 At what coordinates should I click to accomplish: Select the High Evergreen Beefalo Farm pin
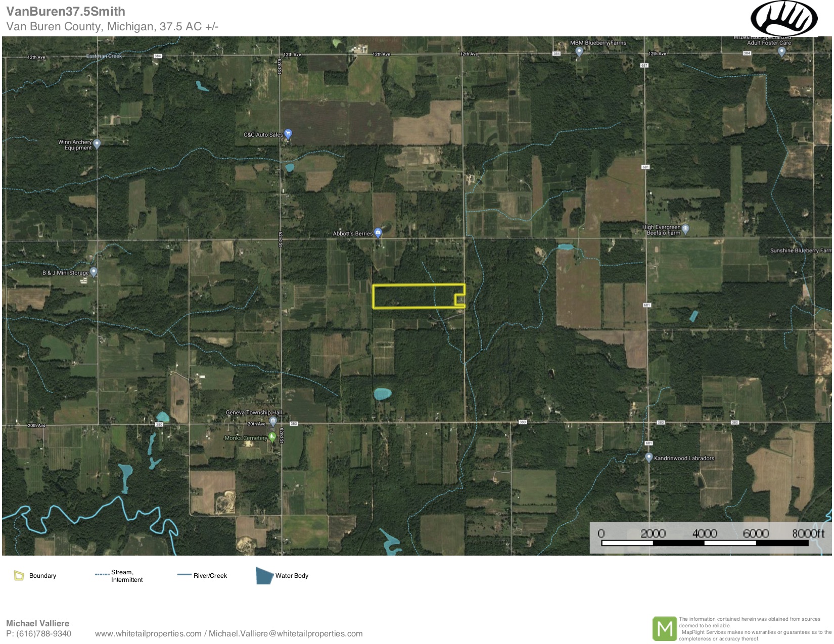coord(685,229)
